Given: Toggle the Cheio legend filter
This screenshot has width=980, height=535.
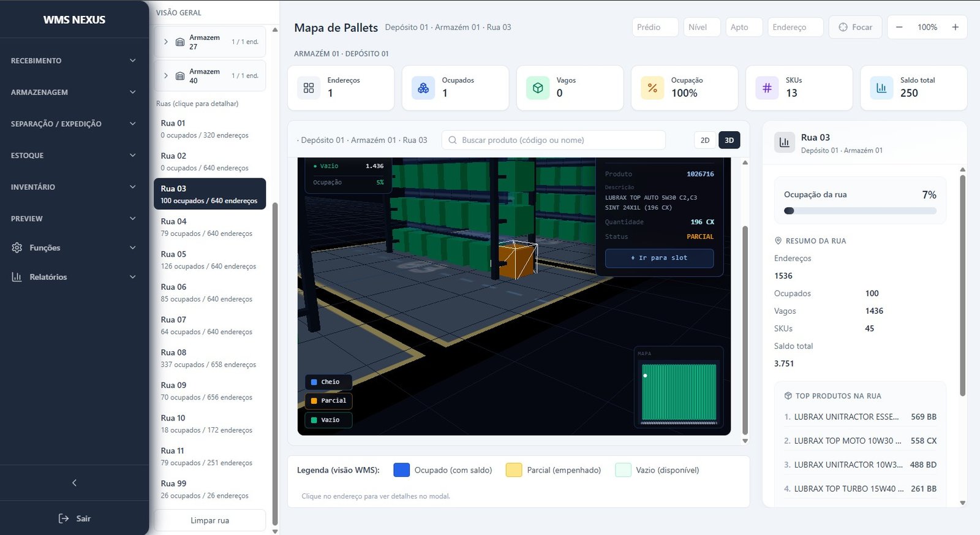Looking at the screenshot, I should tap(328, 382).
